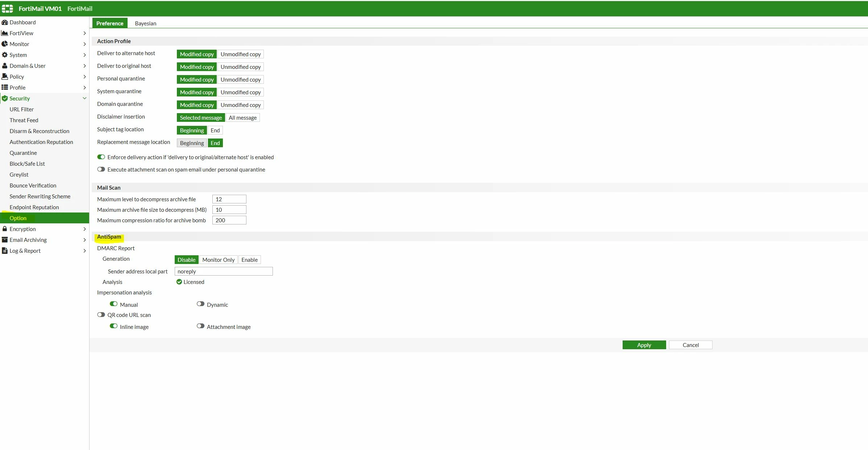The height and width of the screenshot is (450, 868).
Task: Click the Monitor pie chart icon
Action: tap(5, 44)
